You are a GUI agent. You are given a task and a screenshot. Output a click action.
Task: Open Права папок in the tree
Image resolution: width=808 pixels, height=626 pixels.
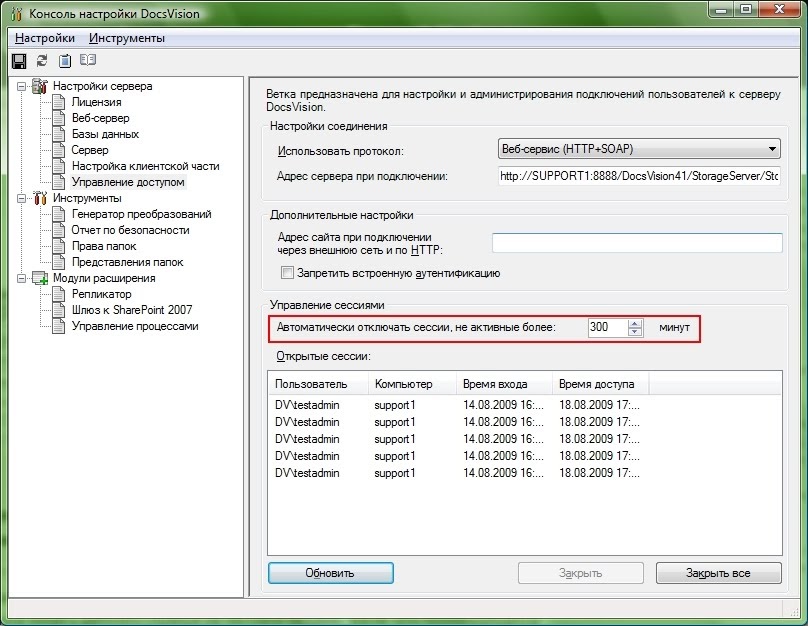click(x=104, y=246)
